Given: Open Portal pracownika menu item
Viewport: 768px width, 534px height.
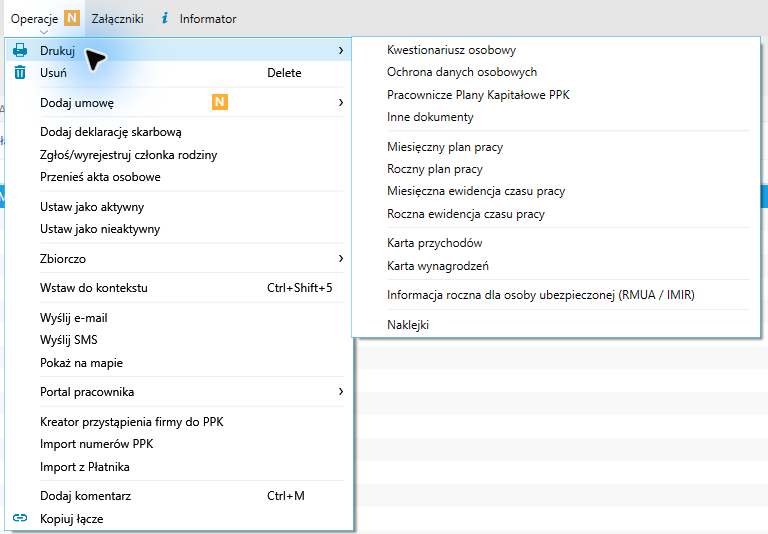Looking at the screenshot, I should click(179, 392).
